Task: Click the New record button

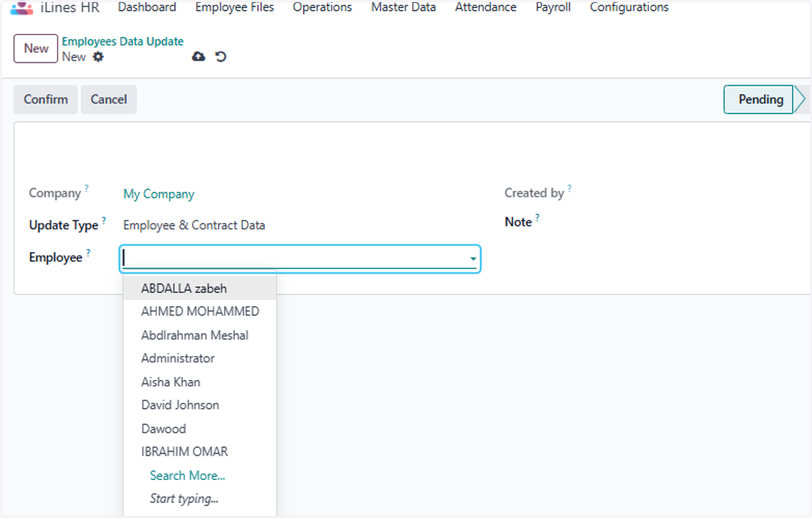Action: tap(36, 49)
